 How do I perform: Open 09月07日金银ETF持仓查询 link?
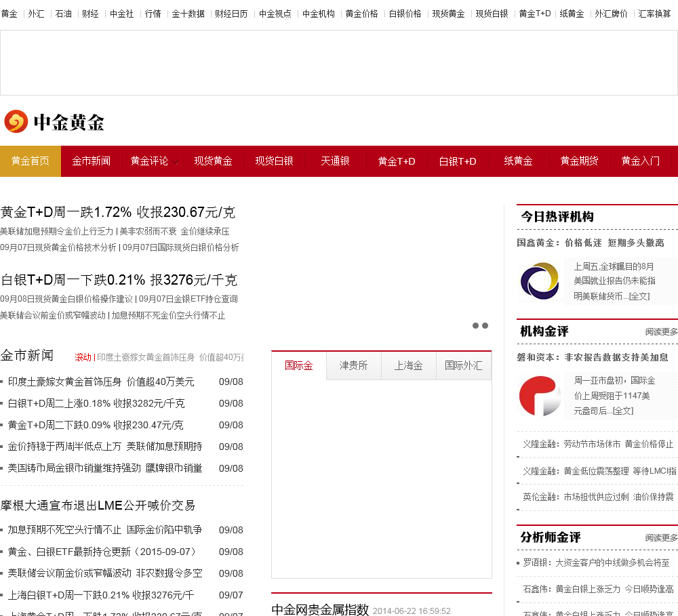(188, 299)
